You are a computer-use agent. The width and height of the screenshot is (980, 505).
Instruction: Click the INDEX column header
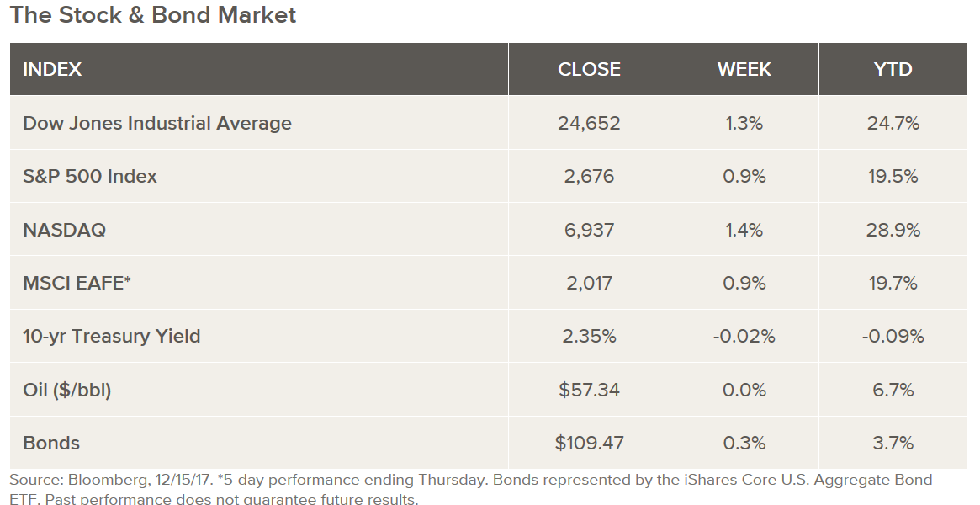pos(52,69)
